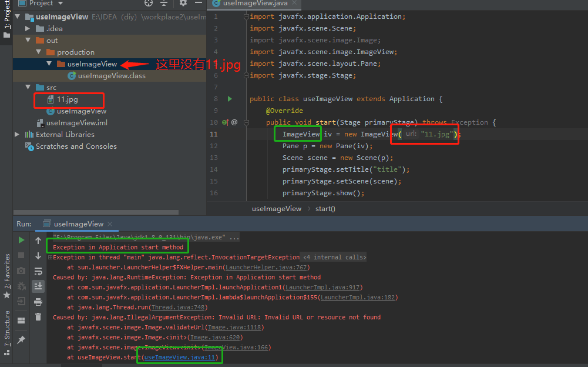Open Project view settings gear icon
Screen dimensions: 588x367
click(x=183, y=3)
